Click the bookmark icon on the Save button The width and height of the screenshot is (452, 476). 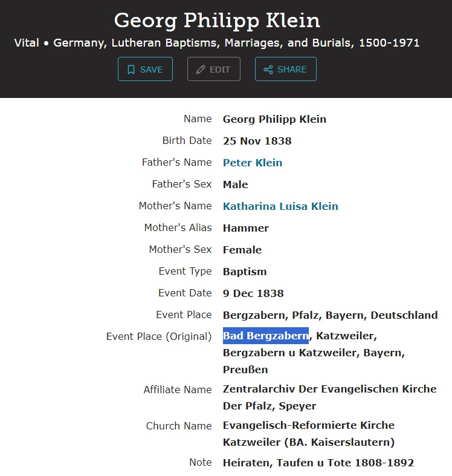(131, 70)
